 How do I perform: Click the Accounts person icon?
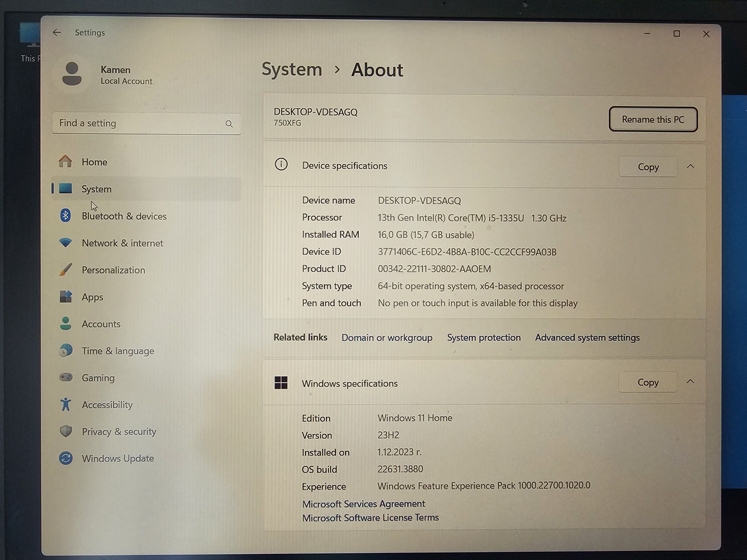click(66, 323)
